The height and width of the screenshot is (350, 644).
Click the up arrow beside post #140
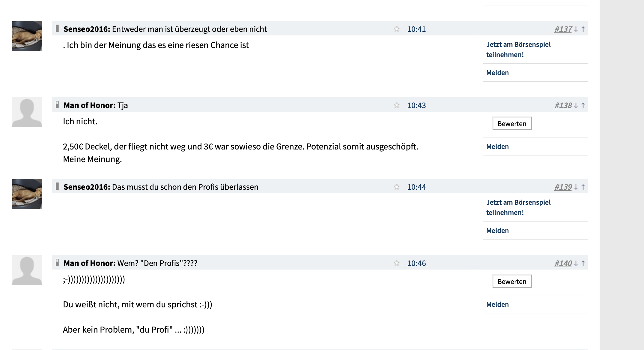[583, 263]
